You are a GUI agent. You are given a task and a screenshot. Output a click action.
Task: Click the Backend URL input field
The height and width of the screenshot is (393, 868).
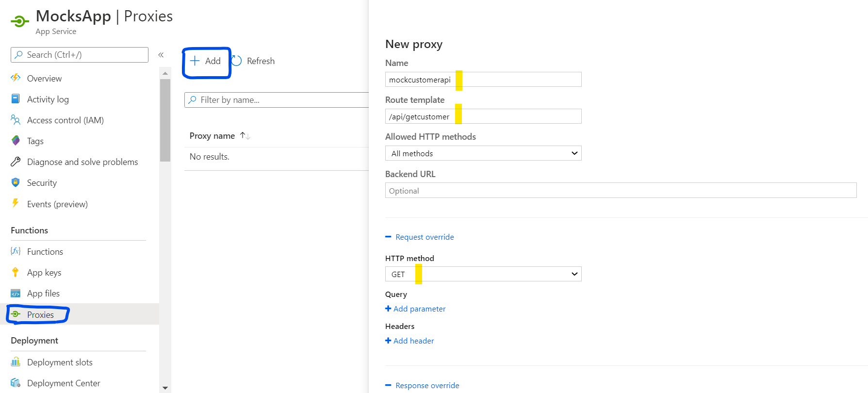click(x=621, y=191)
